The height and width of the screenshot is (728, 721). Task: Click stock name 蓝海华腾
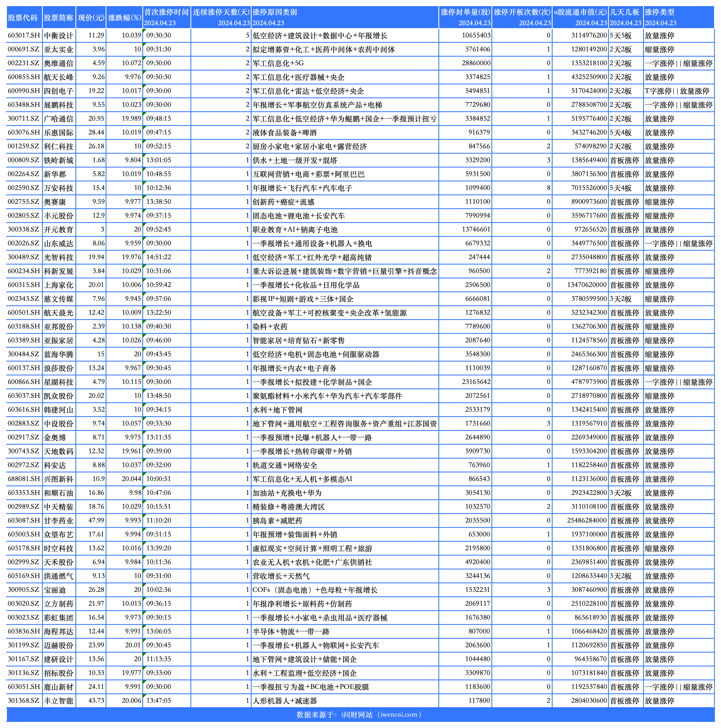tap(59, 355)
